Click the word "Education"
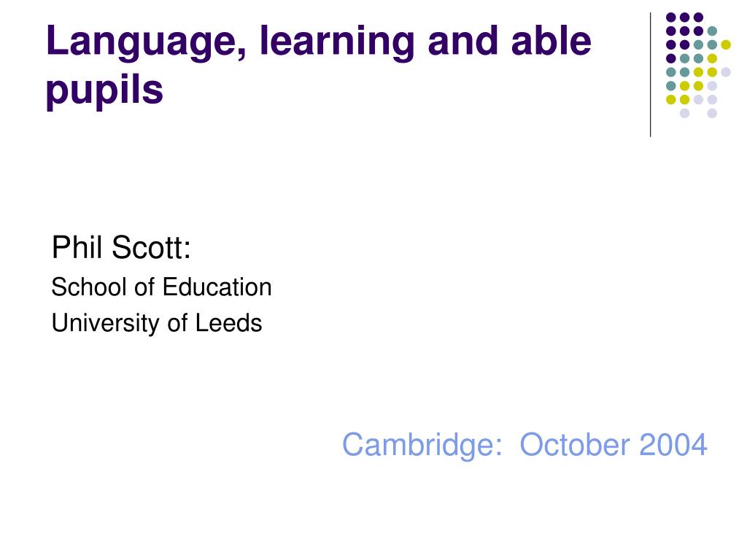747x560 pixels. click(x=217, y=287)
